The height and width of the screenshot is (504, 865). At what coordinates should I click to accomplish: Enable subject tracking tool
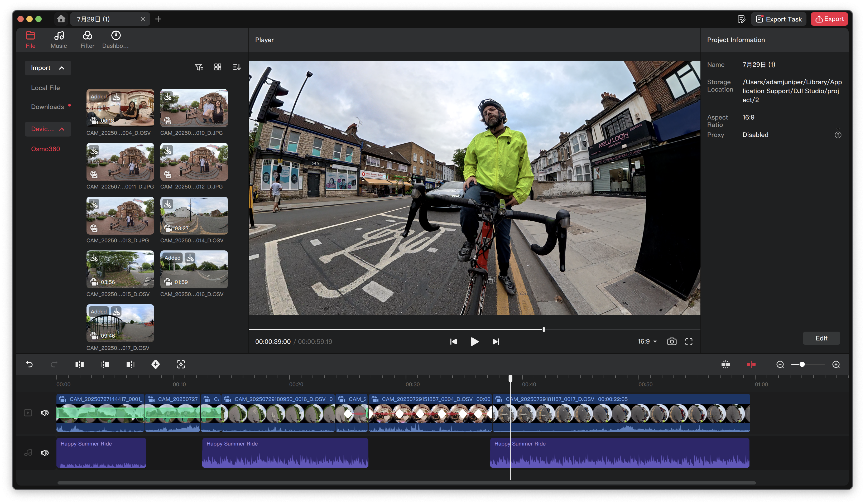[181, 364]
